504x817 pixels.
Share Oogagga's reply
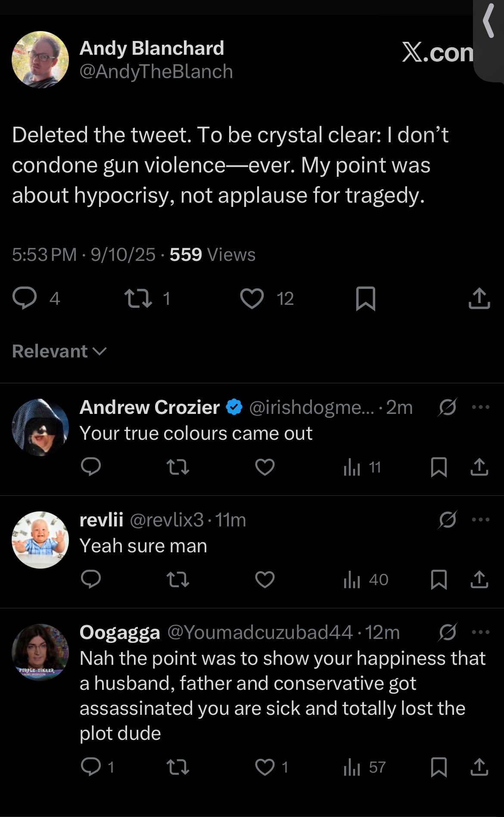click(x=479, y=767)
